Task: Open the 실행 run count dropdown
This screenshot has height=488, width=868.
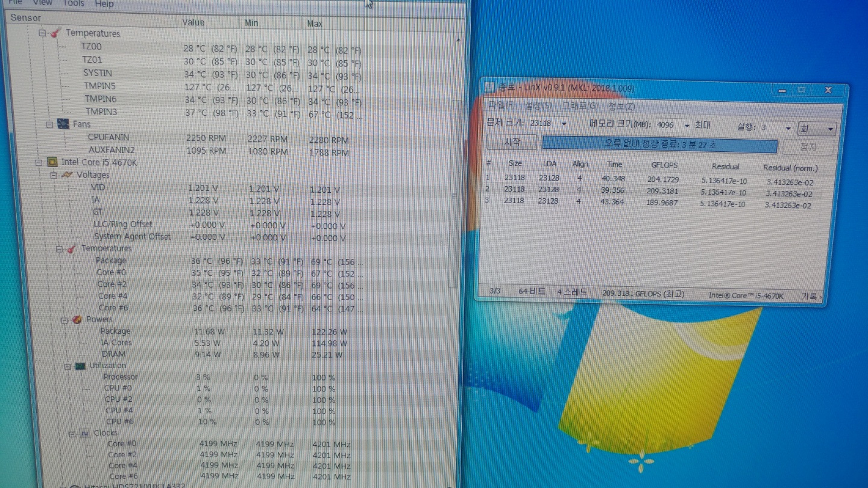Action: (x=788, y=128)
